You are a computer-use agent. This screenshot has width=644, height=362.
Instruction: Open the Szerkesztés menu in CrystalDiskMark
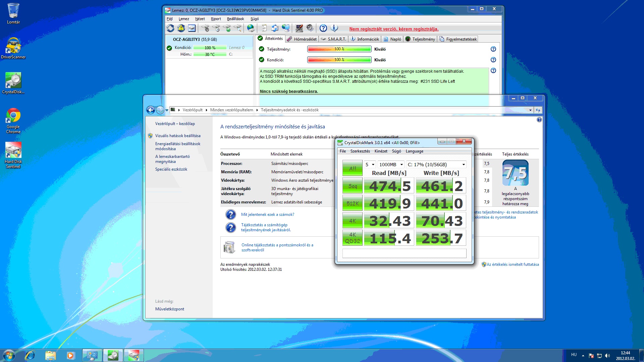(360, 151)
